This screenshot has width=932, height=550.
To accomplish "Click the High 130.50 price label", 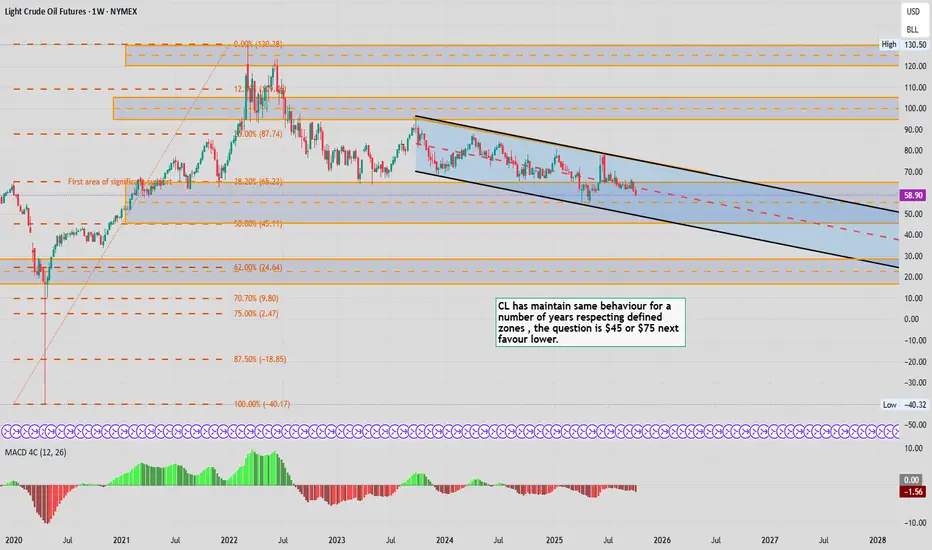I will [904, 45].
